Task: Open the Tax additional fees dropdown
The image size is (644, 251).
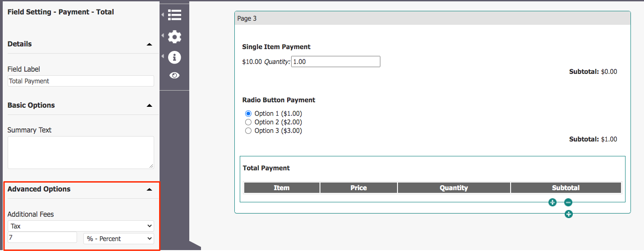Action: [x=81, y=226]
